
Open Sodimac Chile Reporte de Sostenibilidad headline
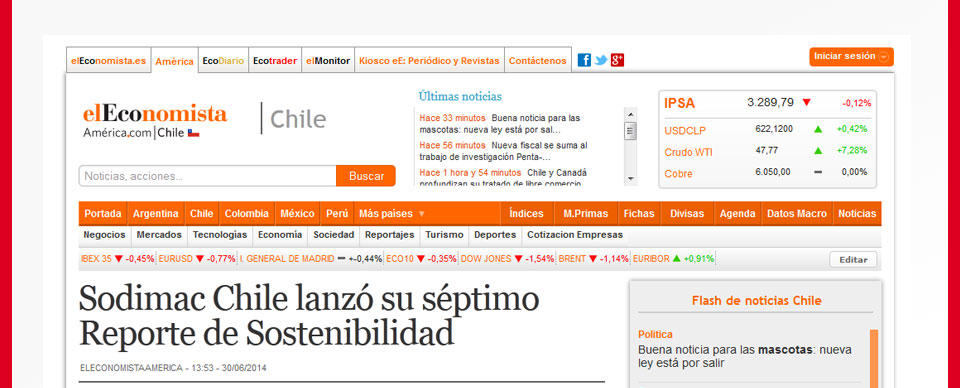(x=309, y=316)
